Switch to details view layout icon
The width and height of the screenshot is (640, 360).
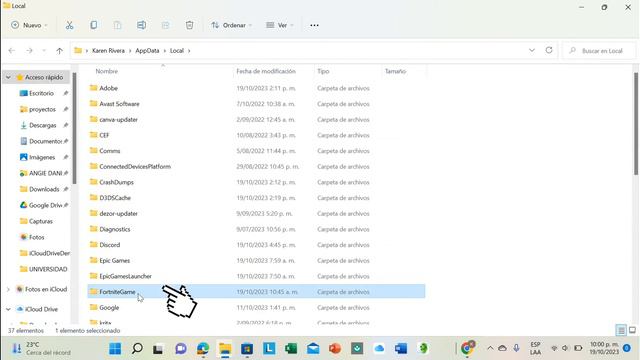click(621, 330)
